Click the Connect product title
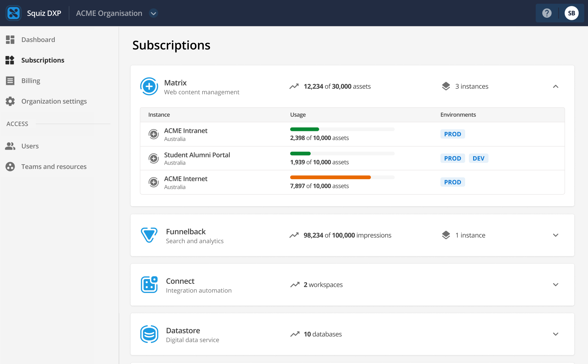Image resolution: width=588 pixels, height=364 pixels. point(180,281)
